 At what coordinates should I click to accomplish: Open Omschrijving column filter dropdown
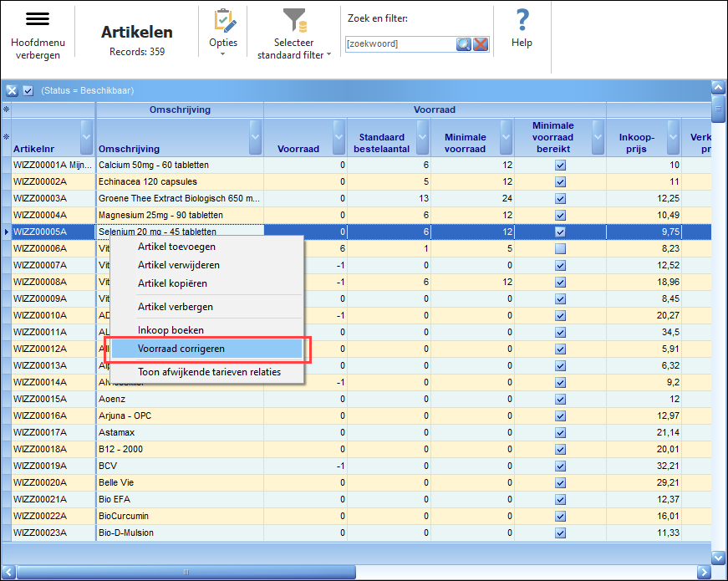click(256, 137)
